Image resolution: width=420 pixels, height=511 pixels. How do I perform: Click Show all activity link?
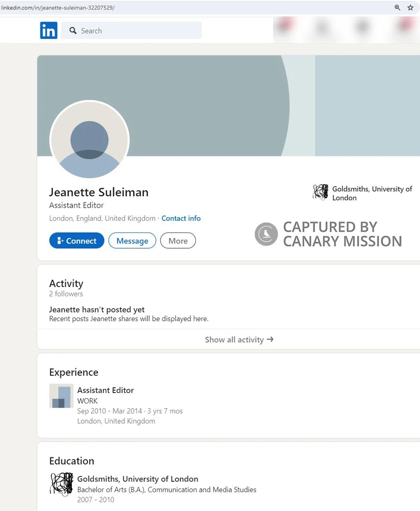239,339
